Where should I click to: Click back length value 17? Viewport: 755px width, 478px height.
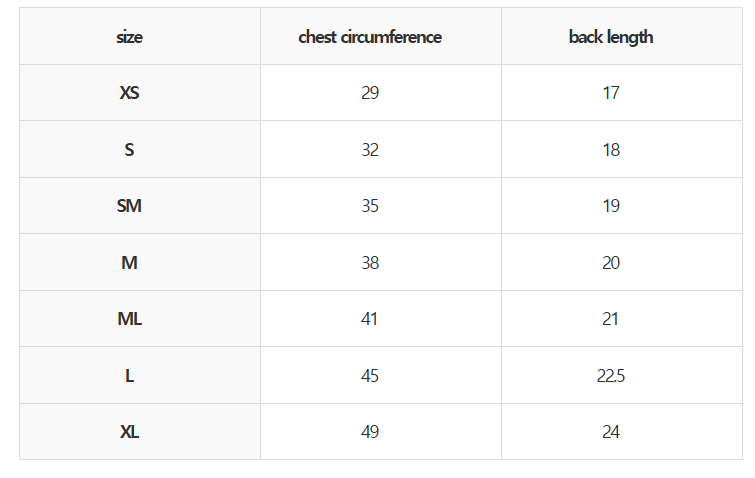coord(611,93)
